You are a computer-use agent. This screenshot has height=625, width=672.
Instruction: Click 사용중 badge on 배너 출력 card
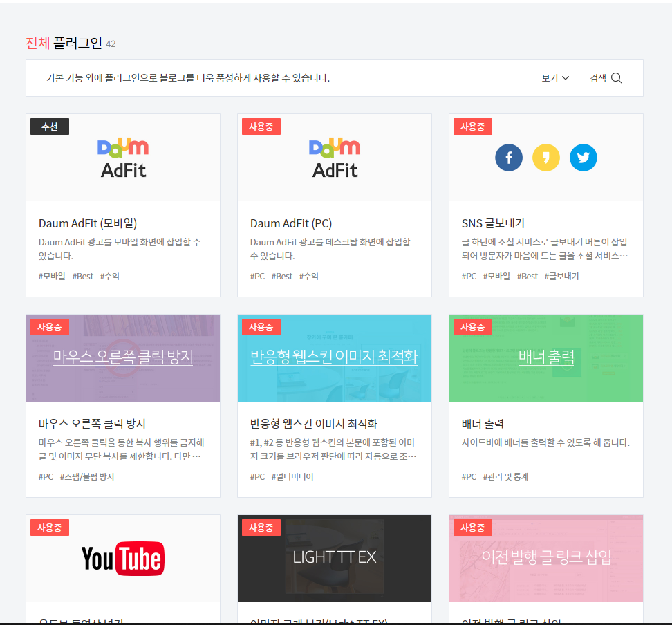point(473,327)
